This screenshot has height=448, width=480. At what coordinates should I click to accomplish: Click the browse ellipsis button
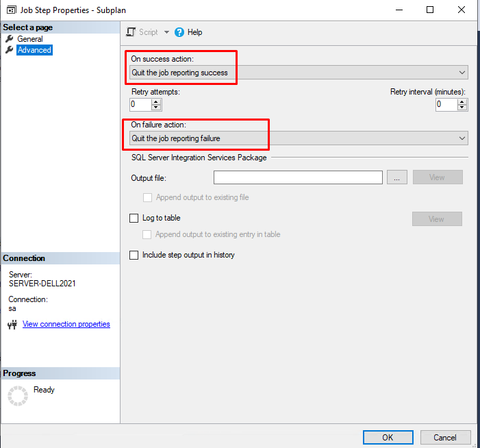pos(397,177)
